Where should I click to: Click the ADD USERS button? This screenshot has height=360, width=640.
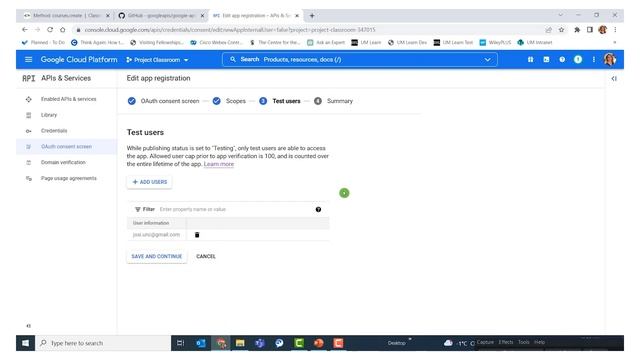[149, 182]
